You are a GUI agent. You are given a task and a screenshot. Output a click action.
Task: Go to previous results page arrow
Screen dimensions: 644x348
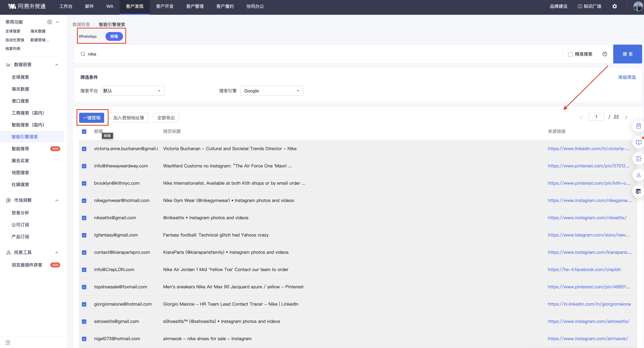581,117
